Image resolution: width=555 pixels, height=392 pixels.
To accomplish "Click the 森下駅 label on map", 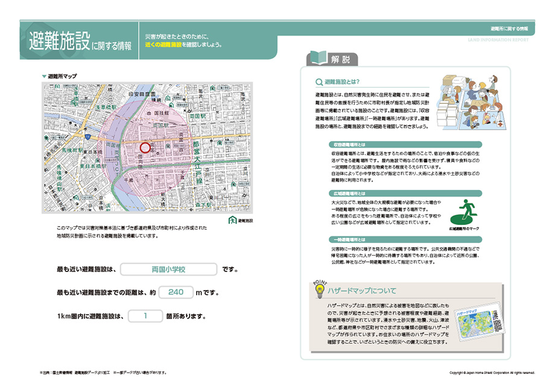I will pos(203,205).
